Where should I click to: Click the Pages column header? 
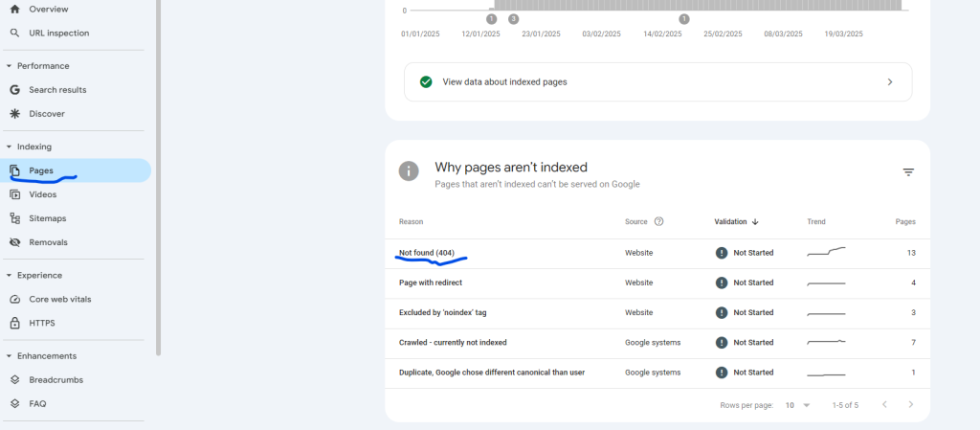coord(905,222)
